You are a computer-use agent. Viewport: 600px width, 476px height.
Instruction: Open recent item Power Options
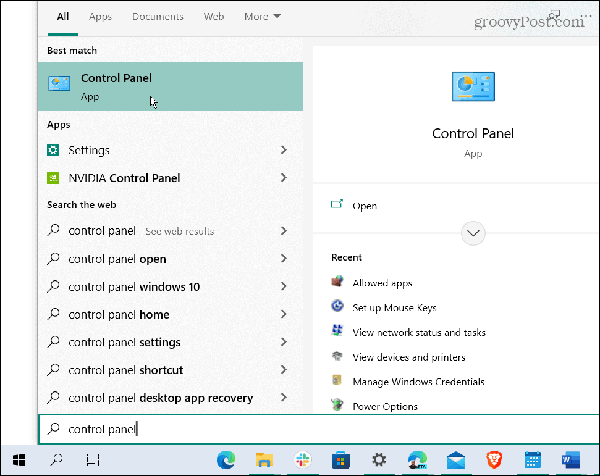[385, 406]
